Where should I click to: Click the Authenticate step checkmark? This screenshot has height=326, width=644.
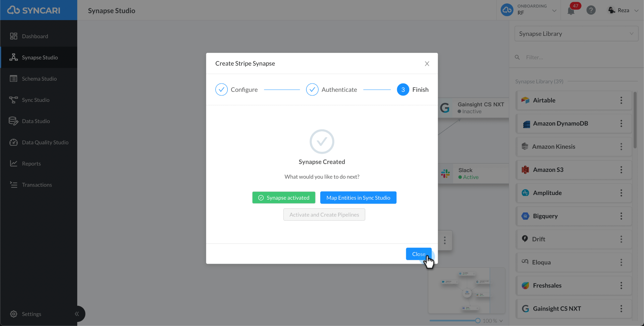click(x=312, y=89)
